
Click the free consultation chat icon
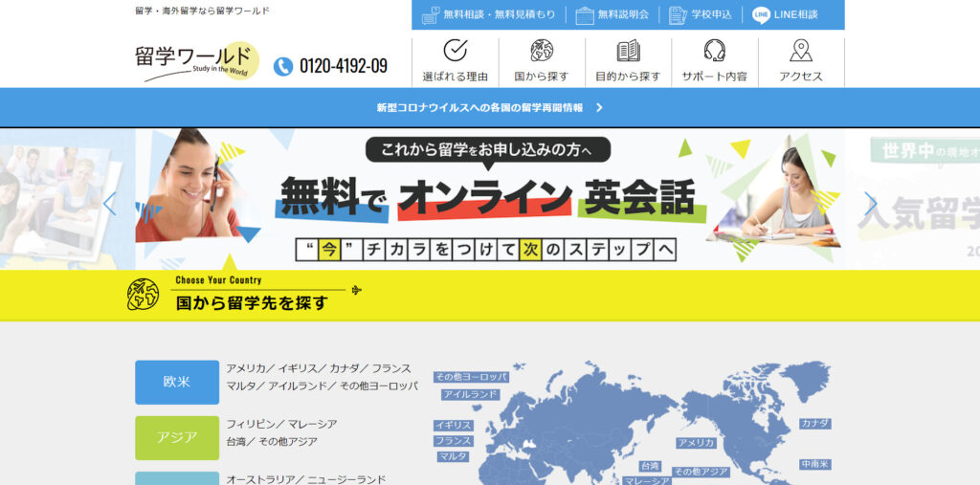click(x=431, y=15)
